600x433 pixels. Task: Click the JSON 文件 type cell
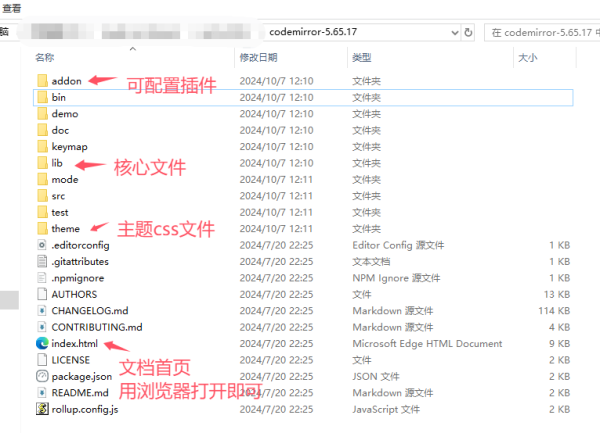376,377
